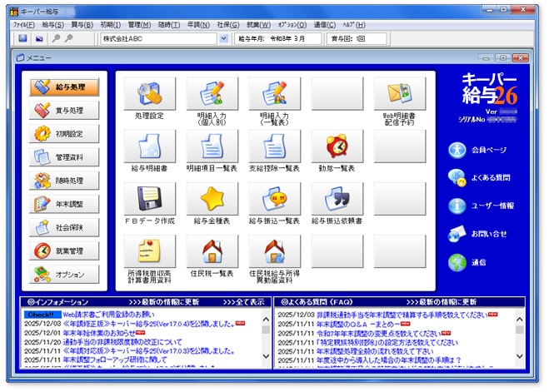
Task: Select 年末調整 in the sidebar
Action: (64, 204)
